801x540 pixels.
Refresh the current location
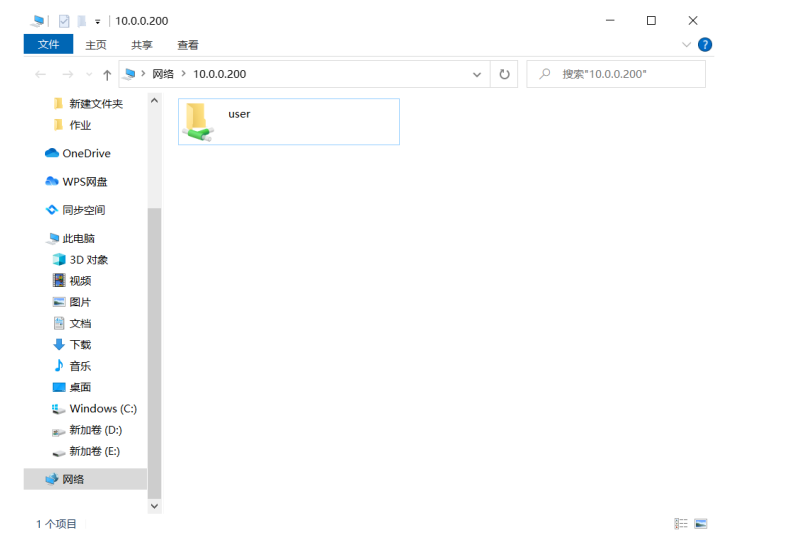pyautogui.click(x=504, y=75)
